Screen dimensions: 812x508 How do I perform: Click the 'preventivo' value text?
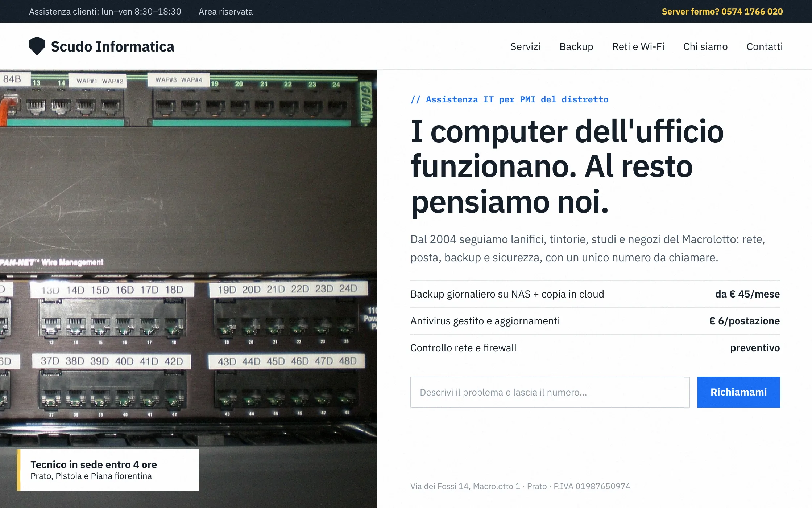click(755, 348)
